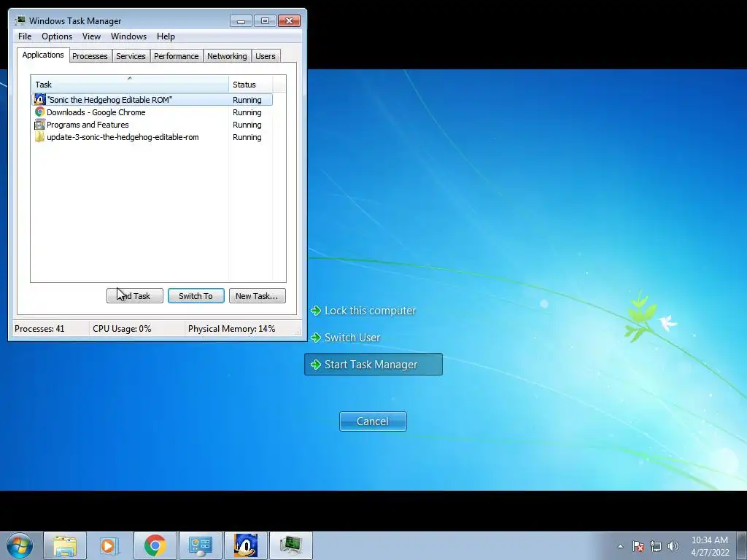Open the Help menu
This screenshot has height=560, width=747.
(166, 36)
